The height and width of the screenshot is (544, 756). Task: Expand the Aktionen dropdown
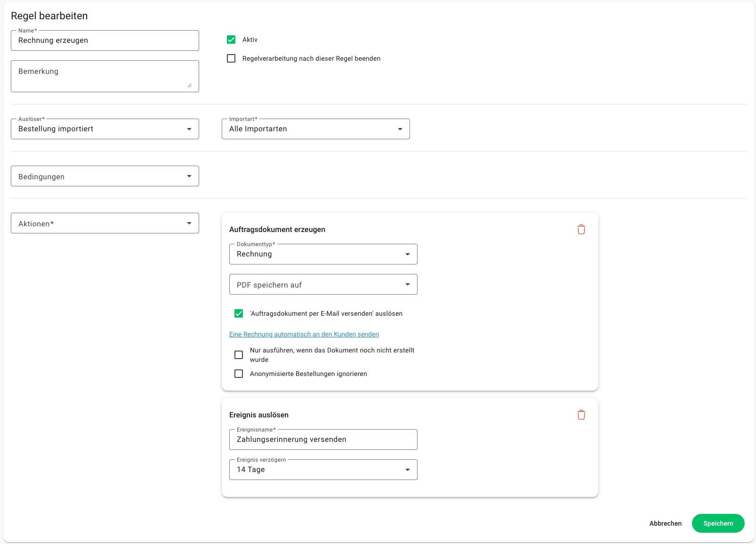(105, 223)
